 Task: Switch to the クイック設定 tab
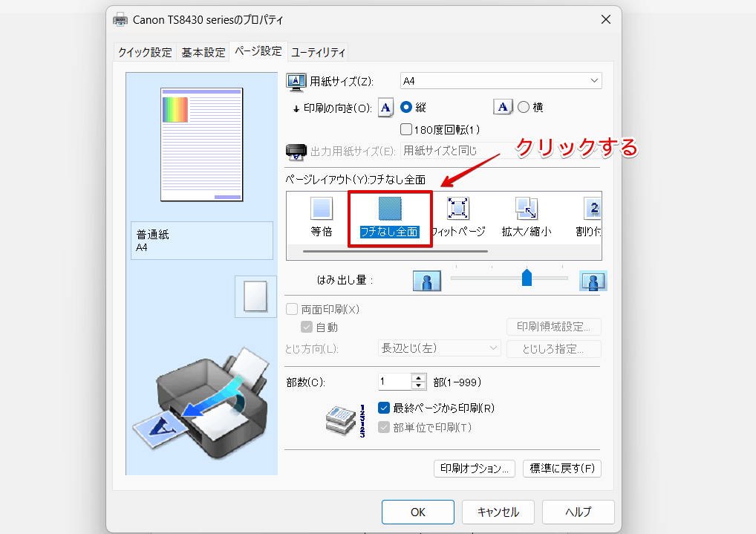(x=145, y=52)
